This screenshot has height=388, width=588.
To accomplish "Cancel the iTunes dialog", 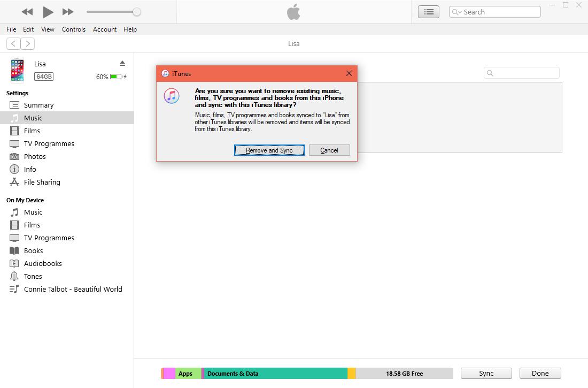I will click(x=329, y=150).
